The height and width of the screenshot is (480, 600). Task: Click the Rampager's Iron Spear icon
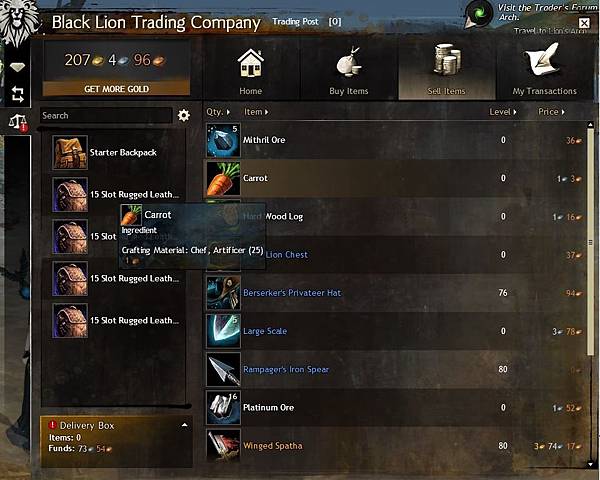point(223,369)
